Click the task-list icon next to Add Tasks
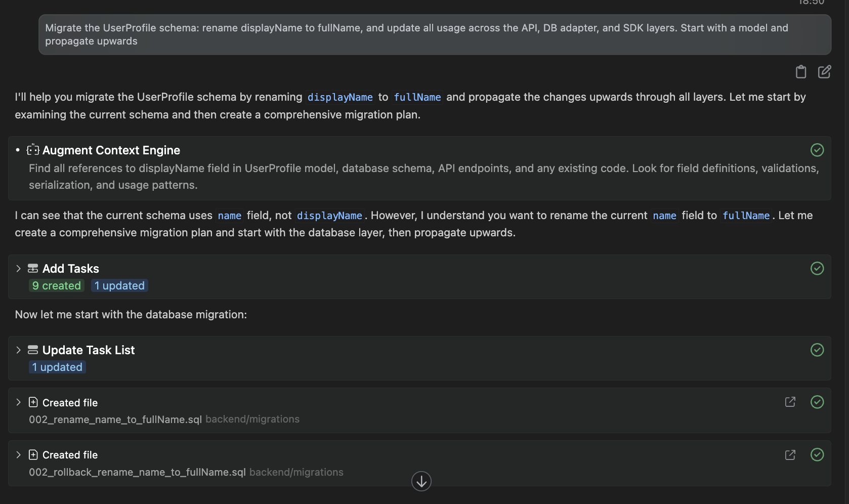 pyautogui.click(x=32, y=268)
